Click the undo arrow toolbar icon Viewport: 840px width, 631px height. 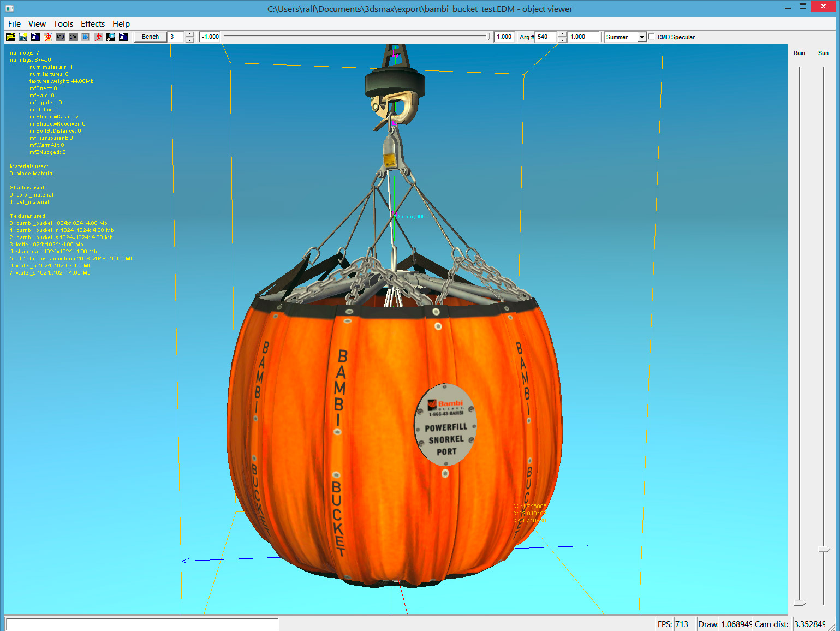61,37
